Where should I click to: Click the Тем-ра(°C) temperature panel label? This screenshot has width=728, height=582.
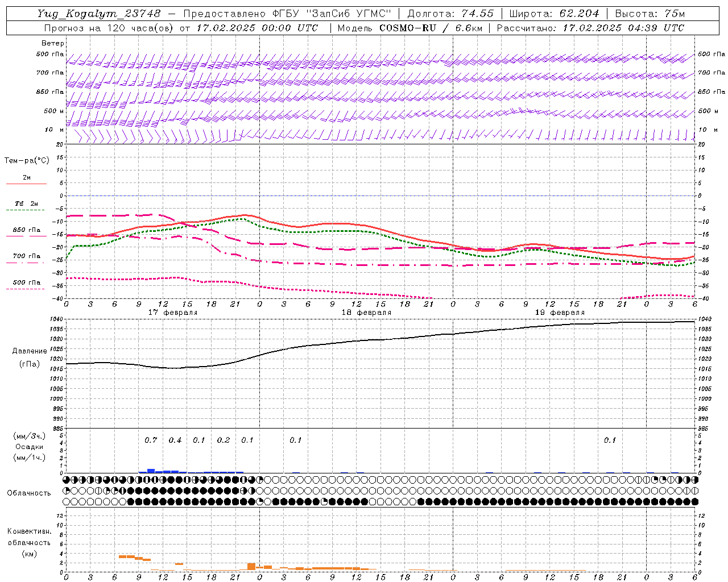point(27,161)
